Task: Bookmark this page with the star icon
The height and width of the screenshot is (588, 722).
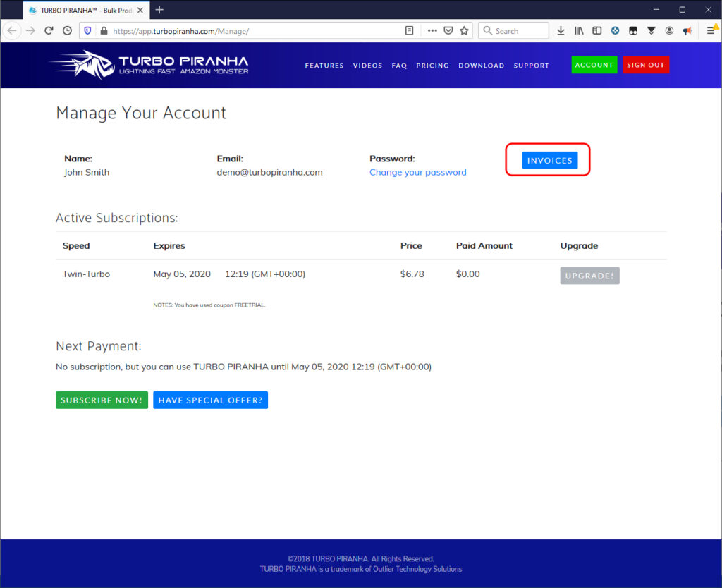Action: click(464, 31)
